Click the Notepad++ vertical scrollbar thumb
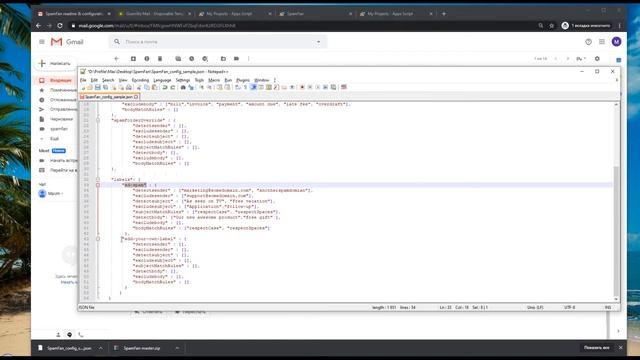Image resolution: width=640 pixels, height=360 pixels. (616, 231)
